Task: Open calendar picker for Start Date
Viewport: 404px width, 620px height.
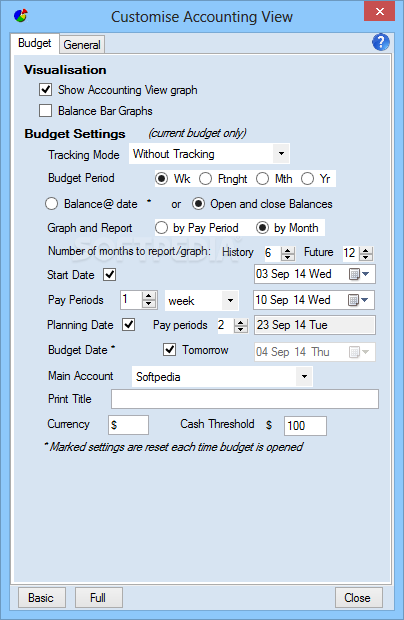Action: 359,274
